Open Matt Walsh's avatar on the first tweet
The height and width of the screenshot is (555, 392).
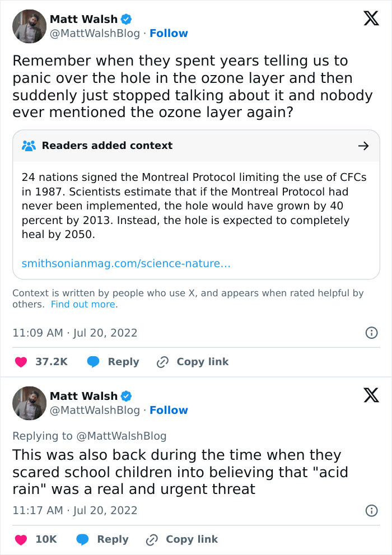(x=29, y=26)
